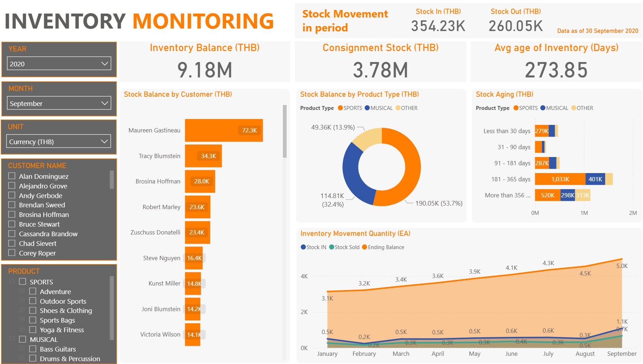Click the Stock Balance by Customer scrollbar
643x364 pixels.
pos(285,131)
